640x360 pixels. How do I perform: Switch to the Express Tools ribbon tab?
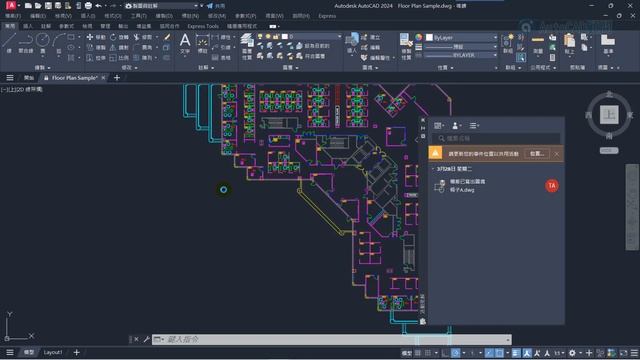(203, 26)
